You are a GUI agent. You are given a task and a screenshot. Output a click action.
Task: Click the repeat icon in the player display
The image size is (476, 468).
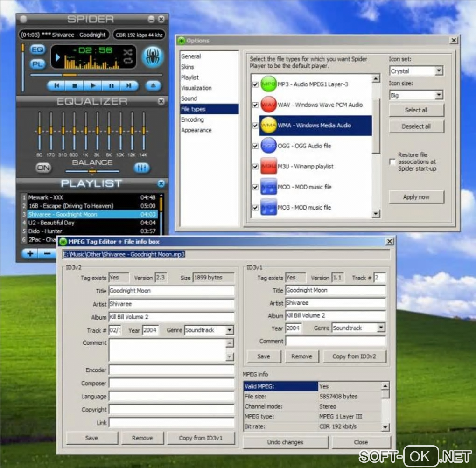[128, 61]
